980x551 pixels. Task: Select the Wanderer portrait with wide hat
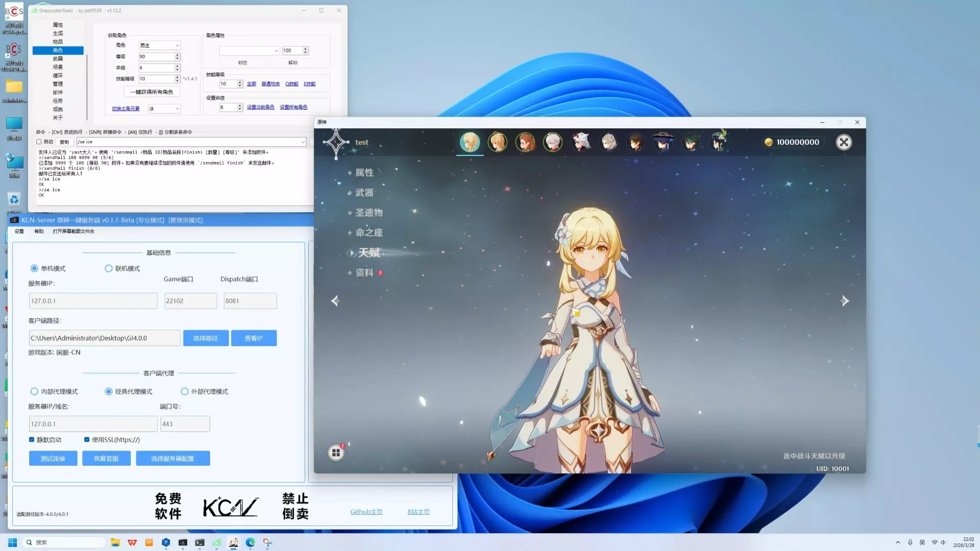(663, 142)
